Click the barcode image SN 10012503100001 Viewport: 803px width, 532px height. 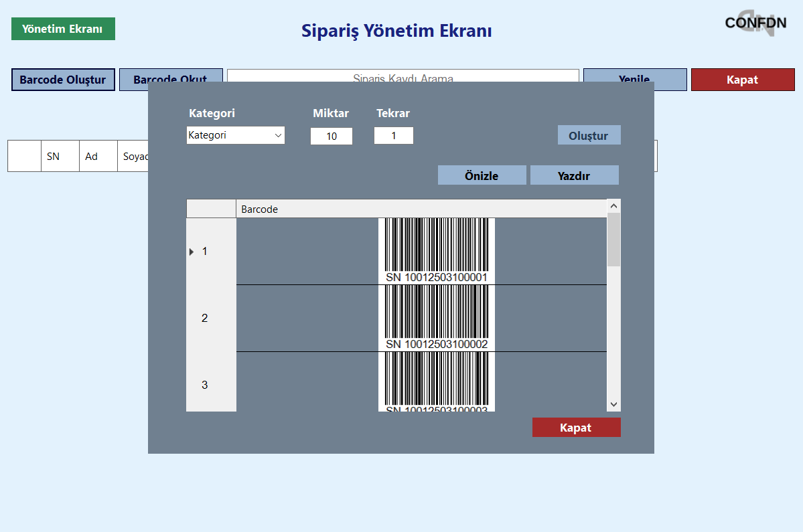(436, 251)
